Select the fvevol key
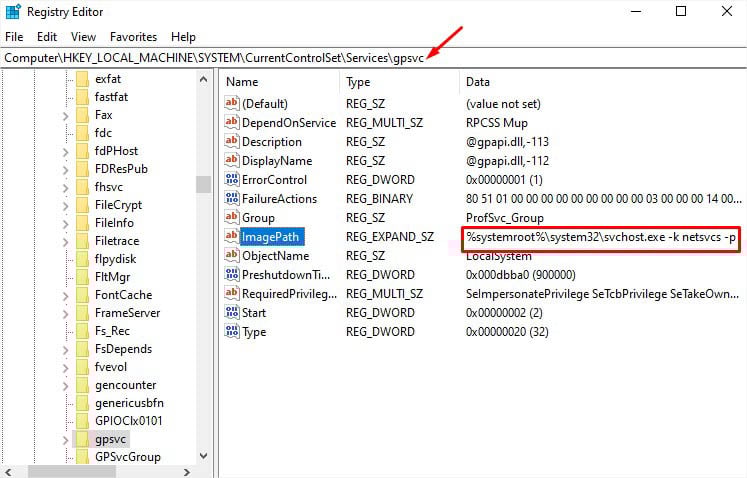This screenshot has height=478, width=747. (111, 367)
